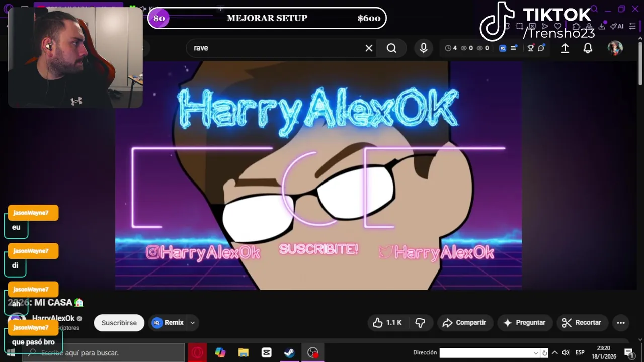The image size is (644, 362).
Task: Open the HarryAlexOk channel name link
Action: [x=53, y=318]
